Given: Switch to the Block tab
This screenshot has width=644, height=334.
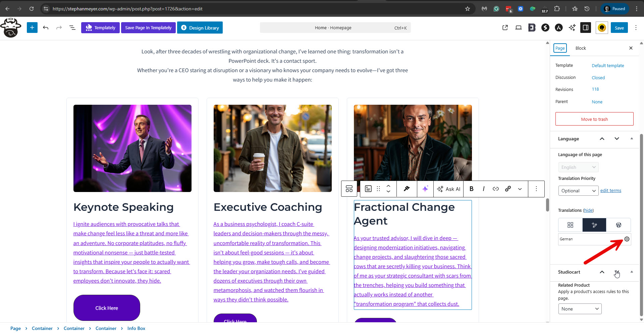Looking at the screenshot, I should [x=580, y=48].
